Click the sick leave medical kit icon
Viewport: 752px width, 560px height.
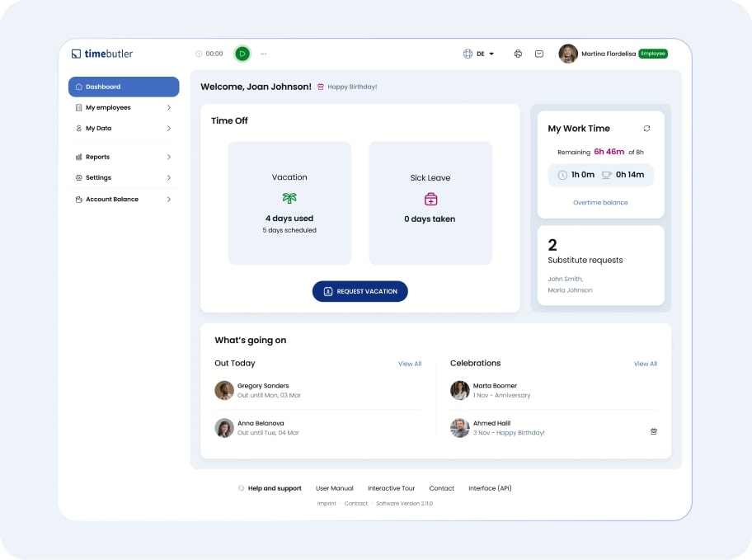430,199
